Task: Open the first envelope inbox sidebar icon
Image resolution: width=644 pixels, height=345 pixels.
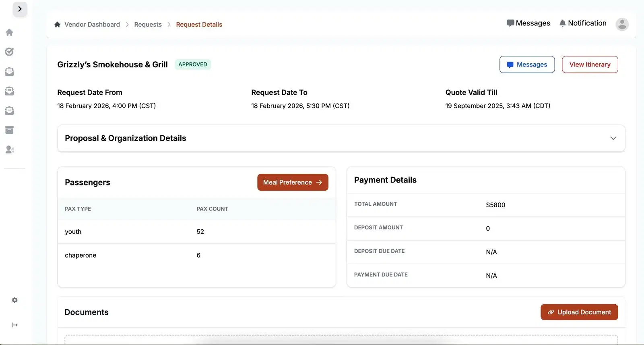Action: tap(9, 71)
